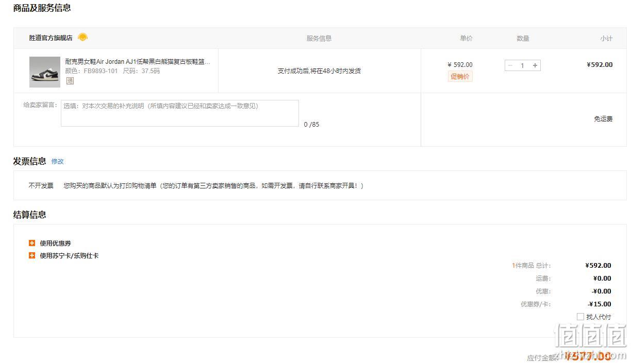Open the 耐克男女鞋Air Jordan AJ1 product title
This screenshot has width=631, height=364.
click(x=138, y=62)
